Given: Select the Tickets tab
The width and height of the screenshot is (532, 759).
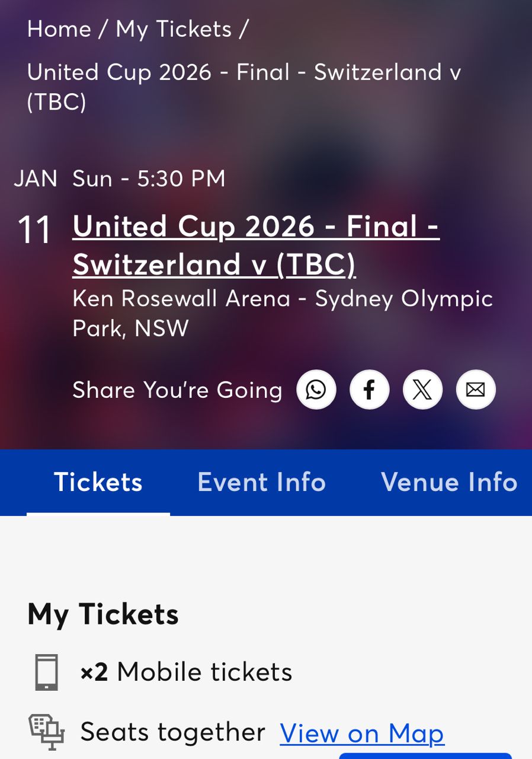Looking at the screenshot, I should (x=98, y=482).
